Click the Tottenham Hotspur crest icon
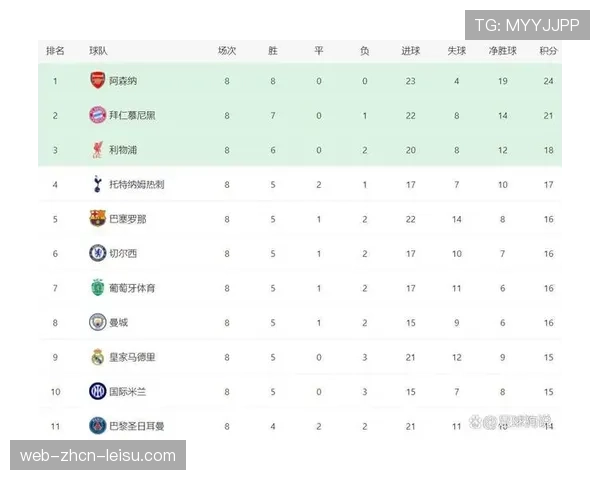This screenshot has width=600, height=480. pos(97,184)
